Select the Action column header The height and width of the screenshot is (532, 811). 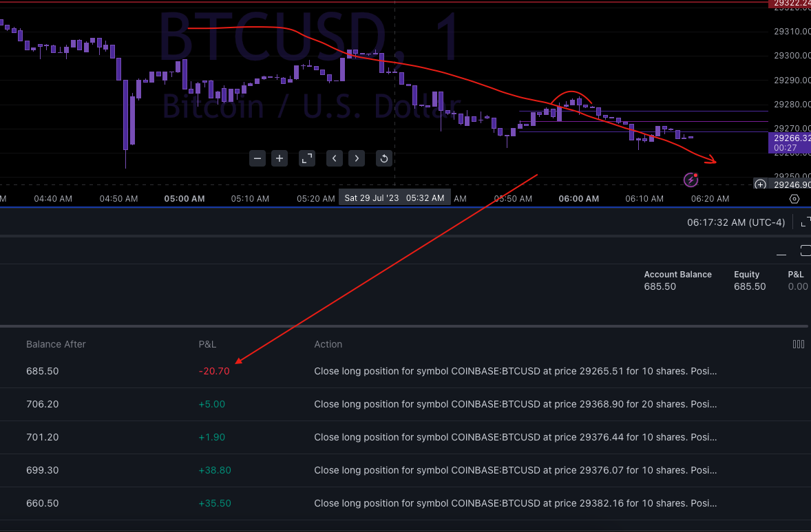(328, 344)
